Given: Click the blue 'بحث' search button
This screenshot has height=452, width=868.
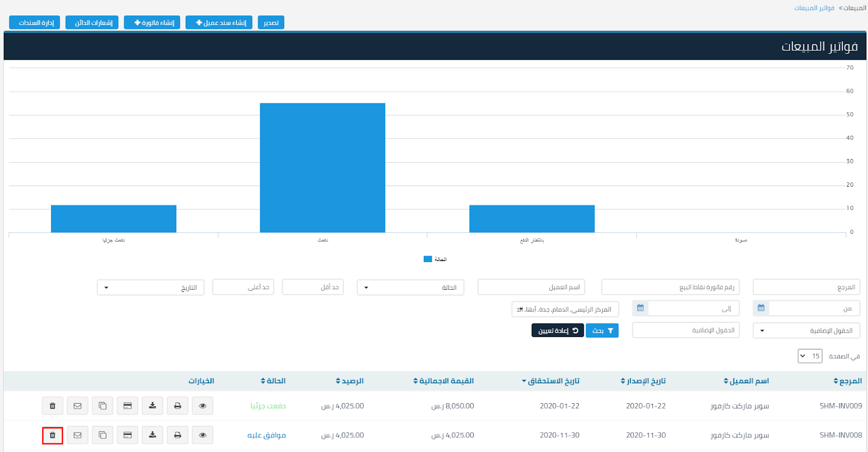Looking at the screenshot, I should (602, 330).
